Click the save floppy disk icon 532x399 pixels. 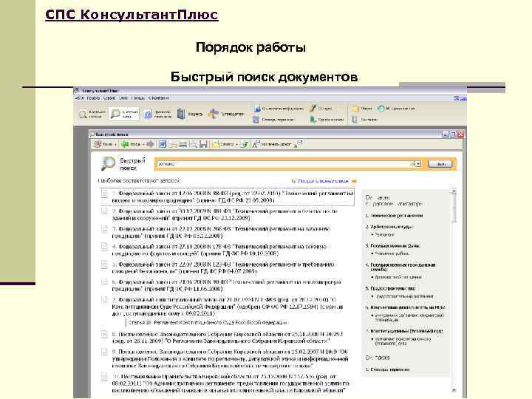pos(203,144)
